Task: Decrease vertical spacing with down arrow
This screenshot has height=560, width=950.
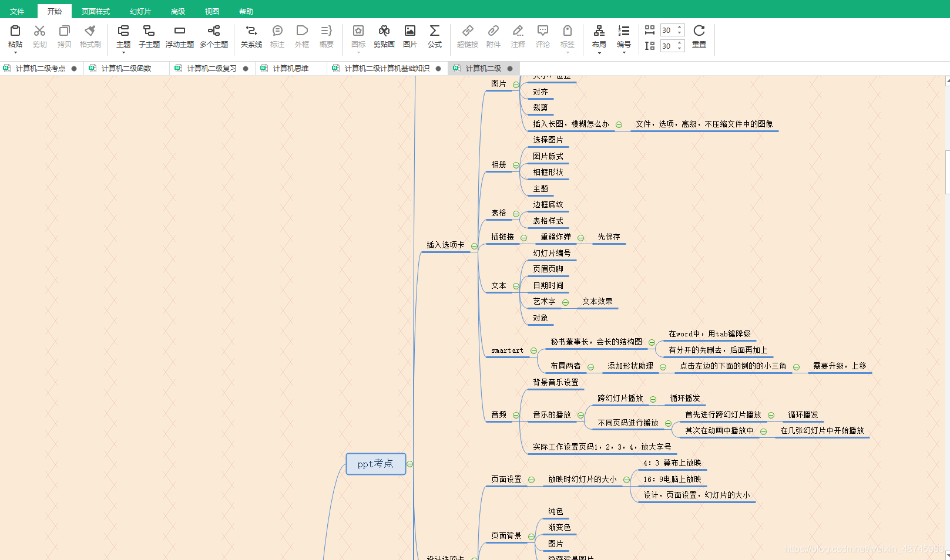Action: coord(680,49)
